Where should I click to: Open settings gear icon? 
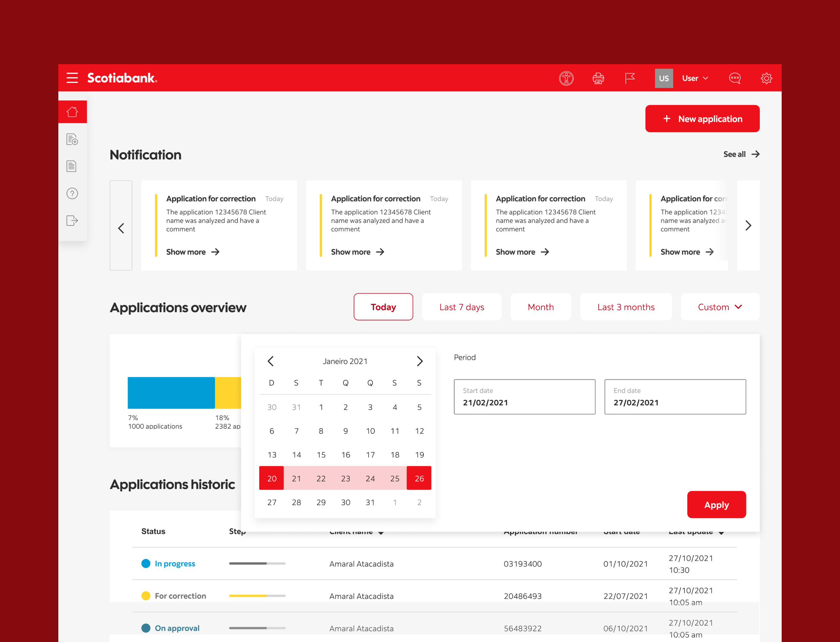(766, 78)
